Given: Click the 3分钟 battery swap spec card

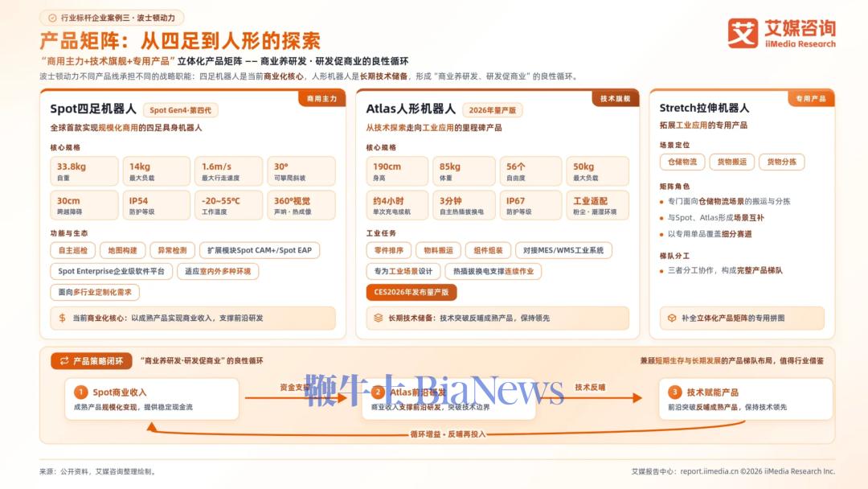Looking at the screenshot, I should [464, 205].
